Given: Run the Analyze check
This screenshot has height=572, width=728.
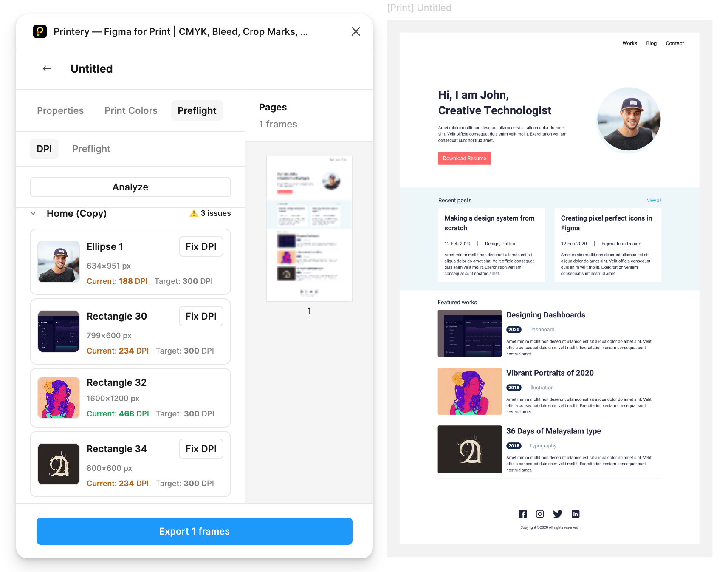Looking at the screenshot, I should tap(130, 187).
